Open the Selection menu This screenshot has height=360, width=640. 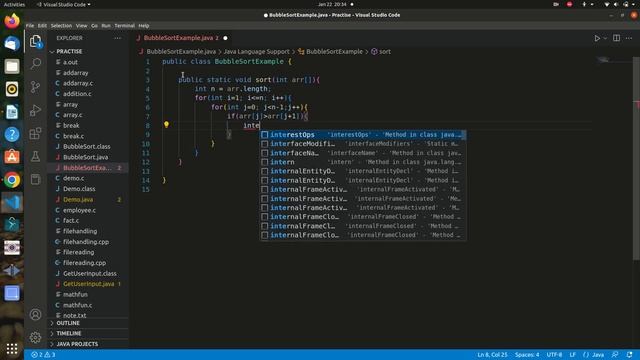click(61, 25)
